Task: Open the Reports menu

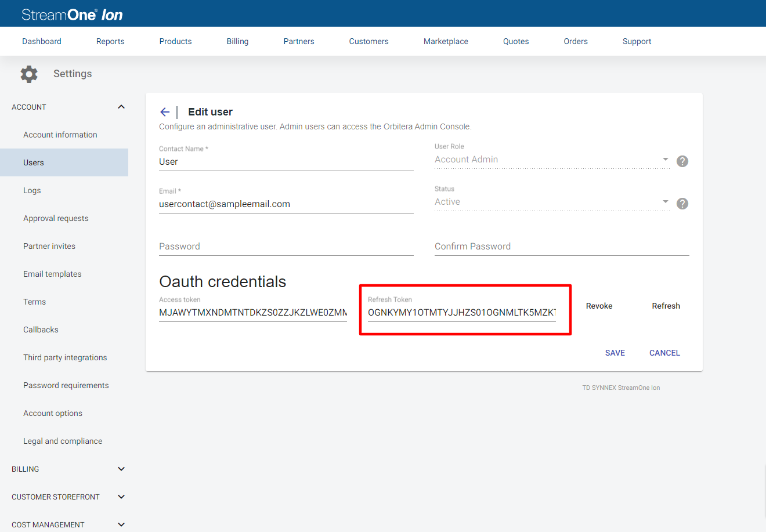Action: click(110, 41)
